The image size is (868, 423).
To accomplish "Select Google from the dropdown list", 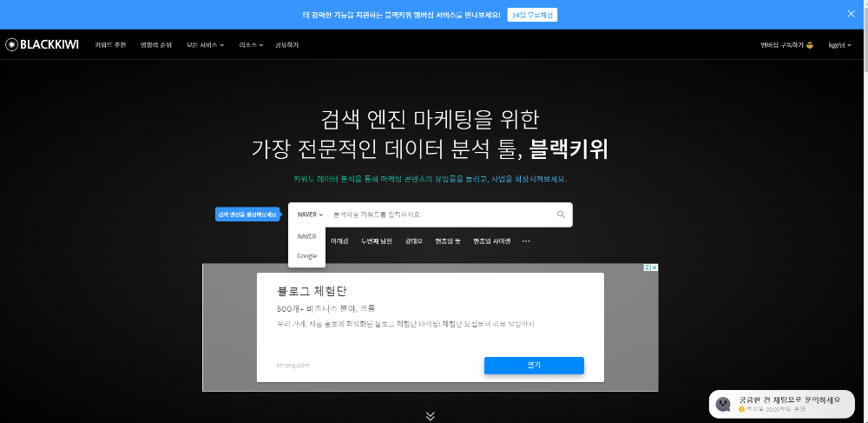I will pyautogui.click(x=306, y=255).
